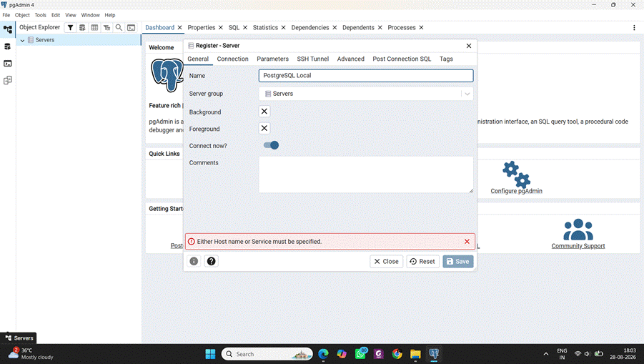
Task: Click the help question mark icon in dialog
Action: (x=211, y=261)
